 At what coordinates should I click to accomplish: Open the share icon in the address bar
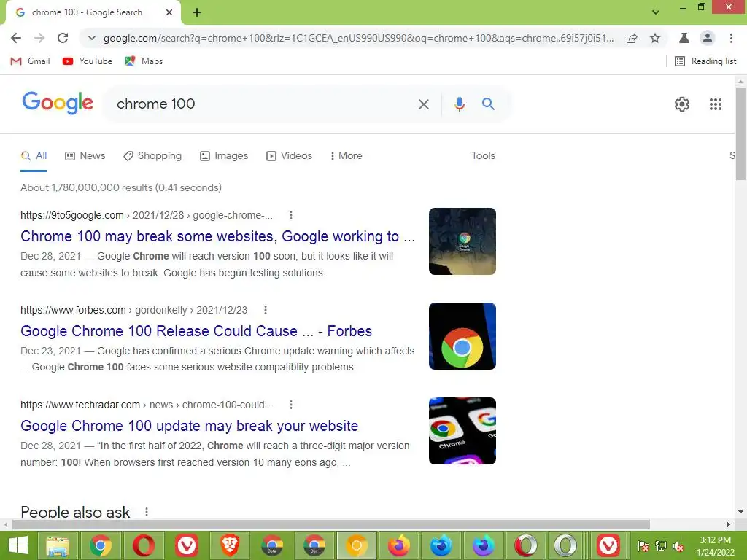pos(632,38)
